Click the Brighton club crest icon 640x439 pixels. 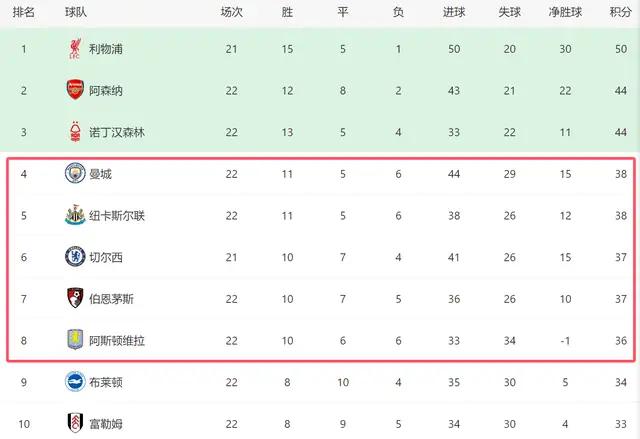tap(75, 382)
